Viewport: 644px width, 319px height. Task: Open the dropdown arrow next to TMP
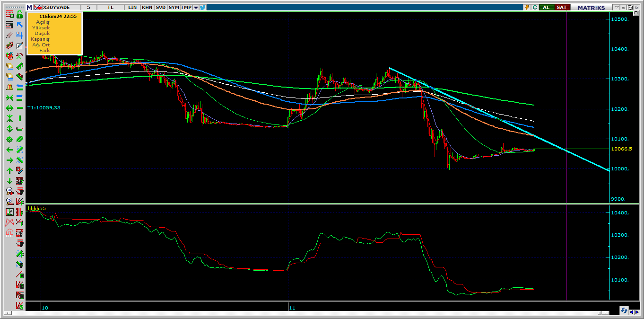click(x=196, y=8)
